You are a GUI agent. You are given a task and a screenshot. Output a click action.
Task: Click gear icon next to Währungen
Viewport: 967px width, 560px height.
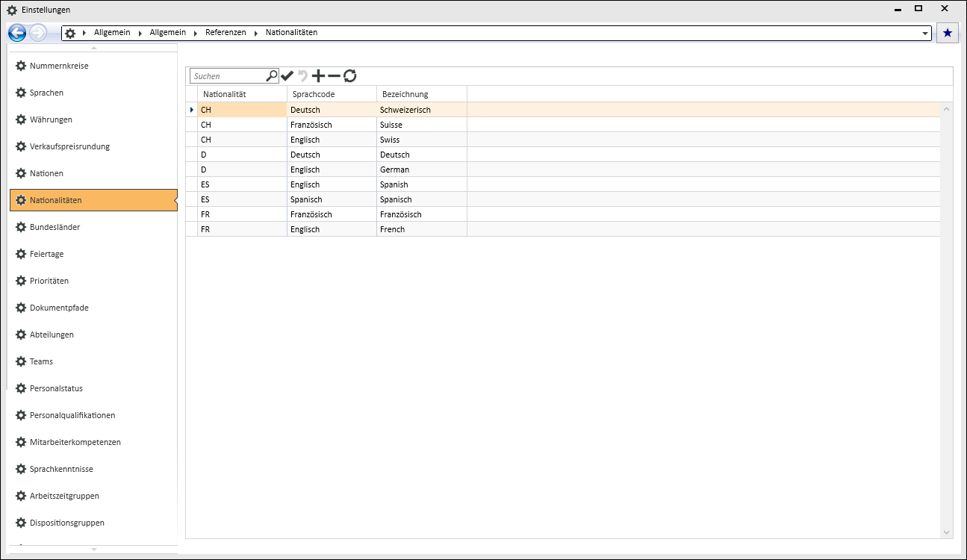point(21,119)
